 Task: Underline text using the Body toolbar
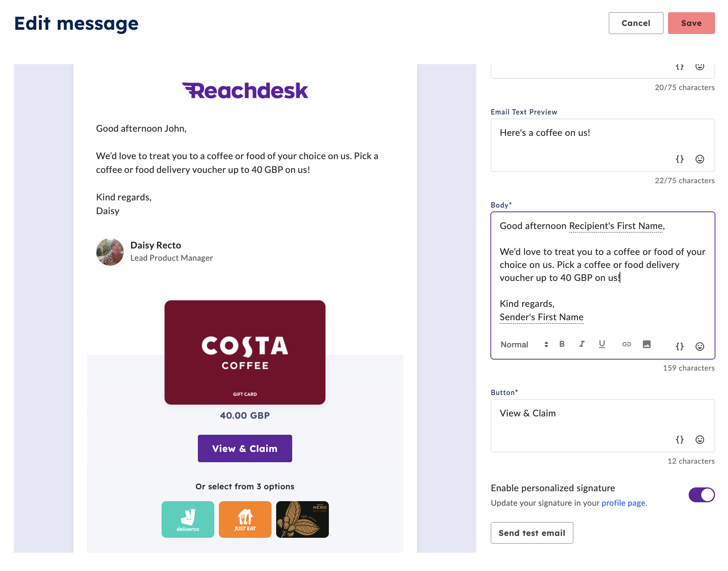pyautogui.click(x=602, y=344)
